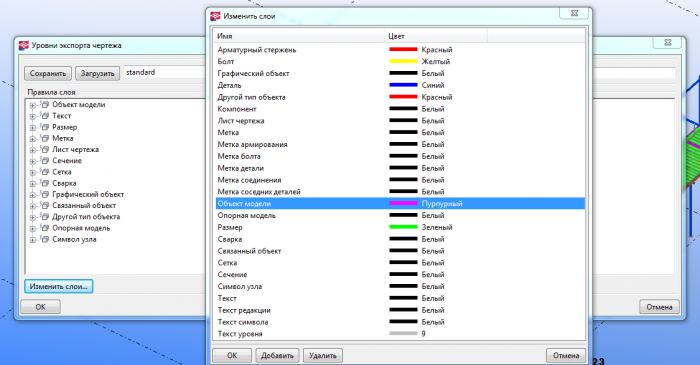Screen dimensions: 700x365
Task: Select the Компонент layer row
Action: 400,109
